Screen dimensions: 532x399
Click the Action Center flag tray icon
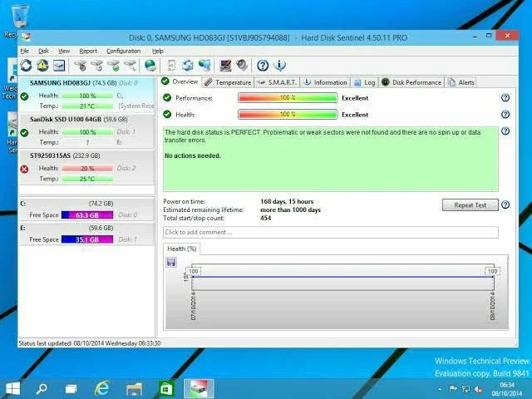pos(453,389)
